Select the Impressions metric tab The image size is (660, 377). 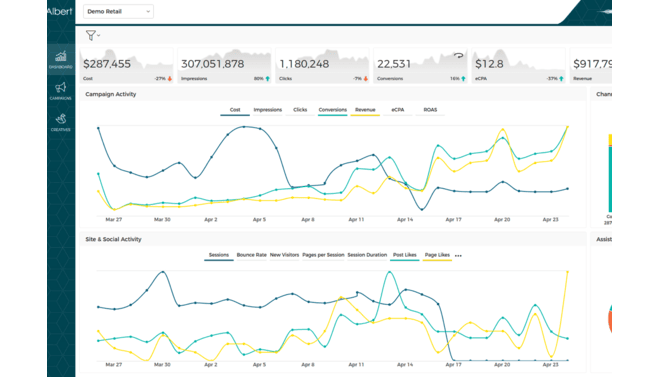(x=267, y=110)
